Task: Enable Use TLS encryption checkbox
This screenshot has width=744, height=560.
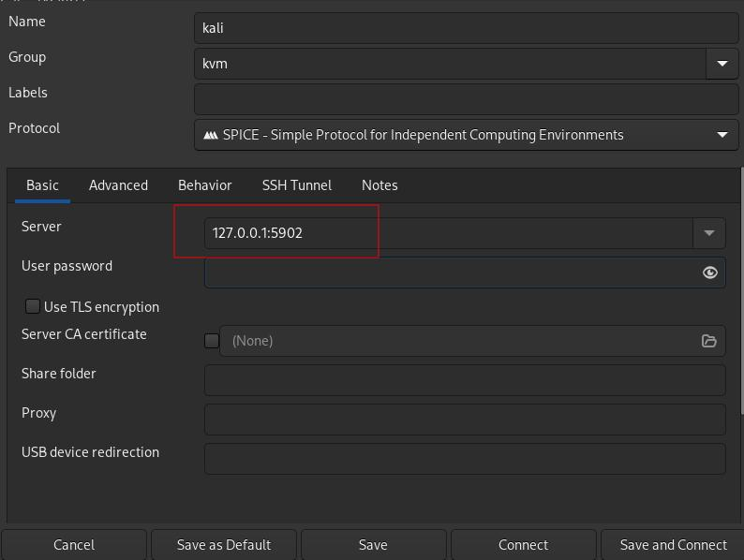Action: (x=33, y=306)
